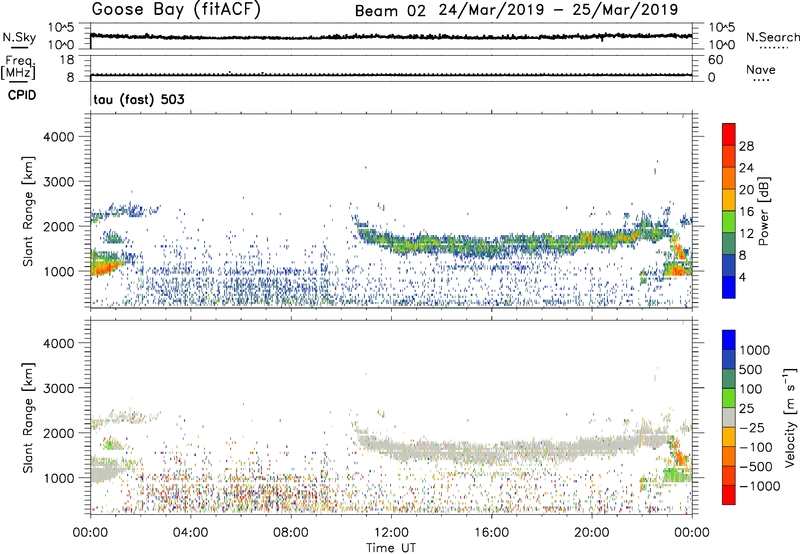Screen dimensions: 800x554
Task: Pick the light green 12–16 dB Power segment
Action: (729, 221)
